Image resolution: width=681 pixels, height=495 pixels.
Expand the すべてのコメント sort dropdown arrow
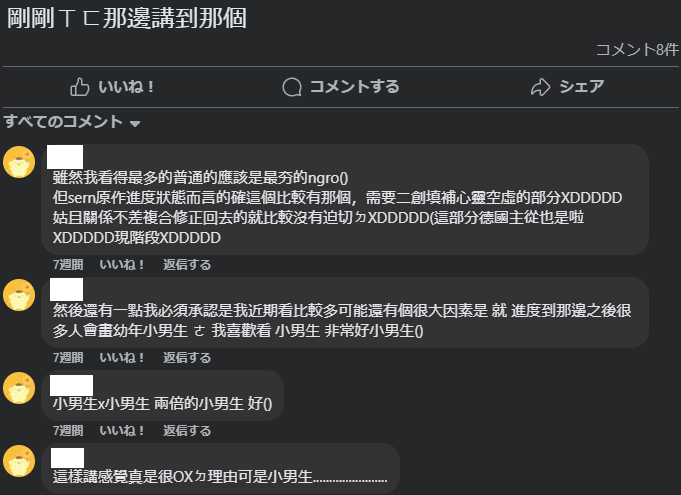coord(135,124)
